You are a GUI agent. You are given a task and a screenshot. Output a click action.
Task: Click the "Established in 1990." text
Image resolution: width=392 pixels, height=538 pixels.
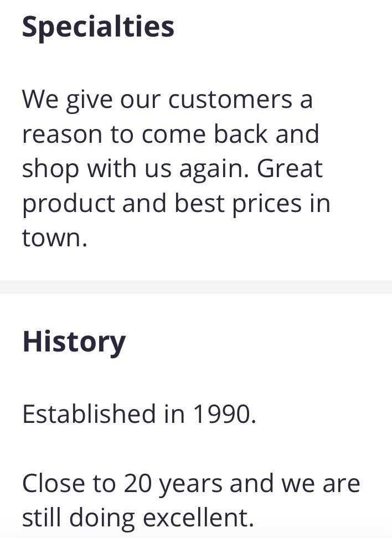click(x=139, y=415)
